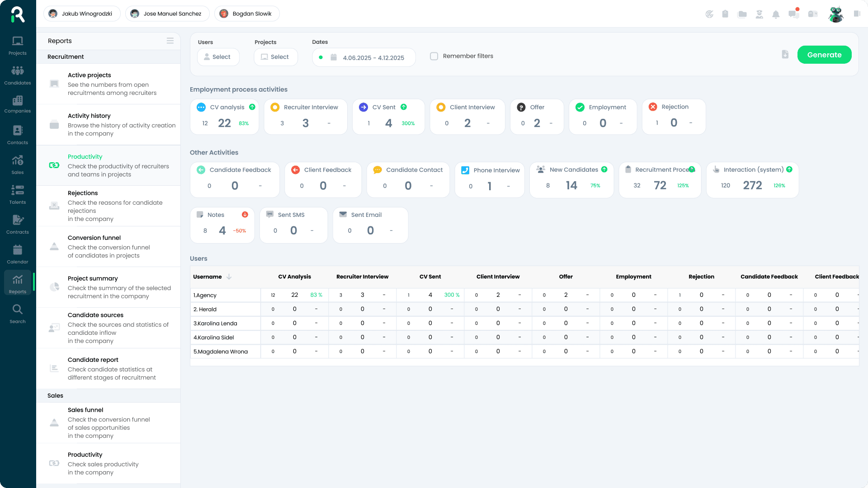Click the Generate button
The width and height of the screenshot is (868, 488).
(824, 55)
